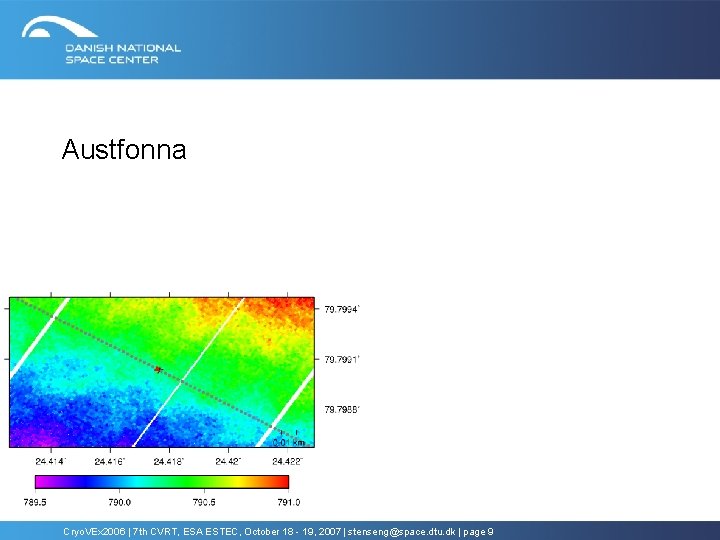Screen dimensions: 720x540
Task: Click the magenta end of the color bar
Action: 43,482
